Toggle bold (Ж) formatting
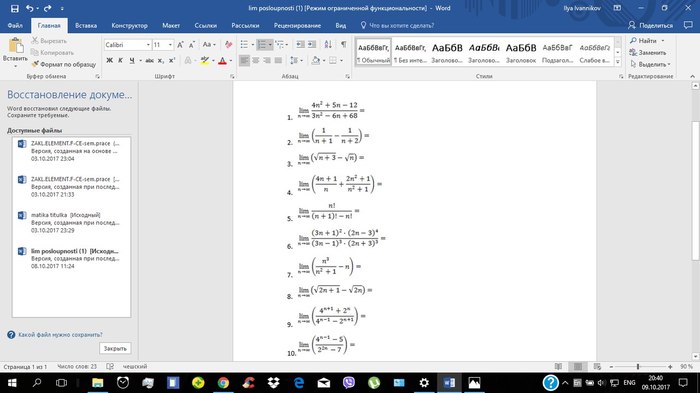This screenshot has width=700, height=393. tap(109, 60)
